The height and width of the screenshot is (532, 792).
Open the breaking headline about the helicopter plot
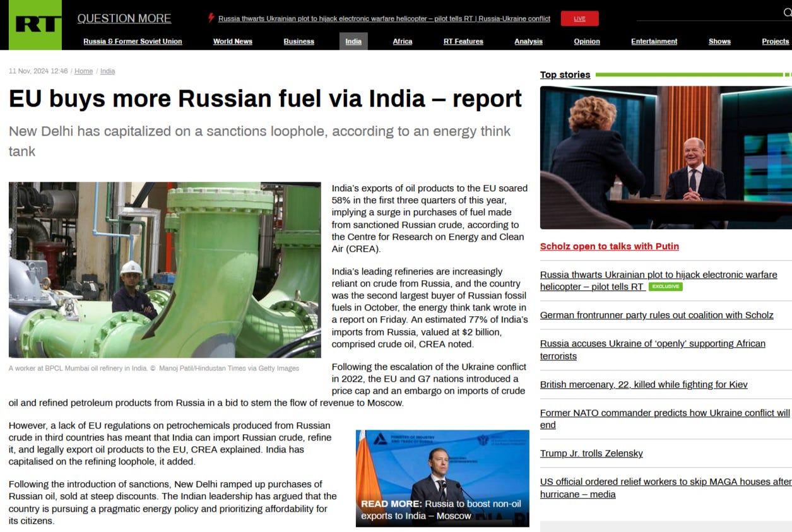(384, 19)
